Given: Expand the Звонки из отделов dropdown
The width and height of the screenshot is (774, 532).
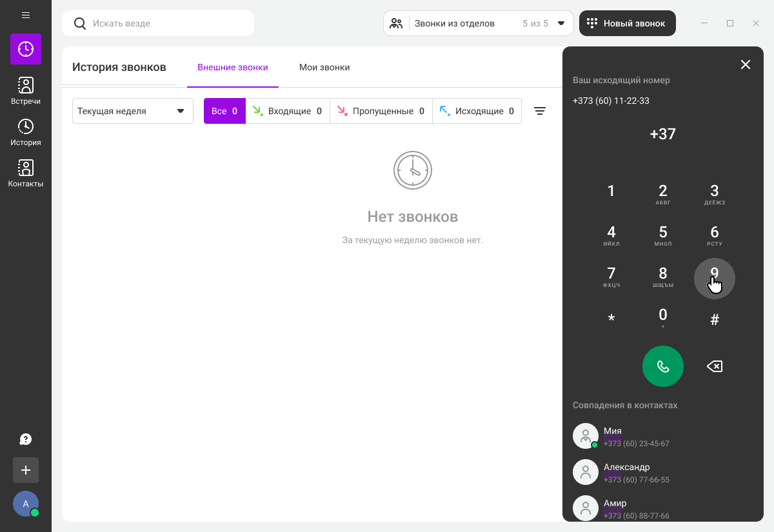Looking at the screenshot, I should pos(478,23).
